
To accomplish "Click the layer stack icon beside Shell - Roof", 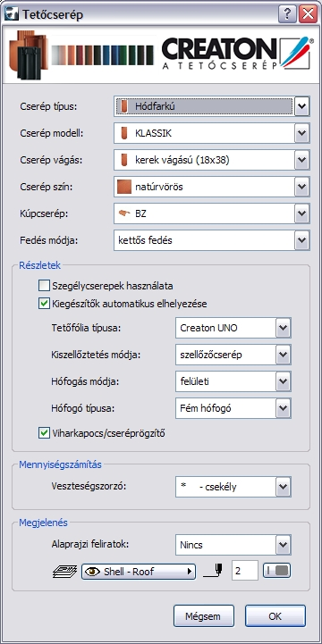I will click(65, 572).
